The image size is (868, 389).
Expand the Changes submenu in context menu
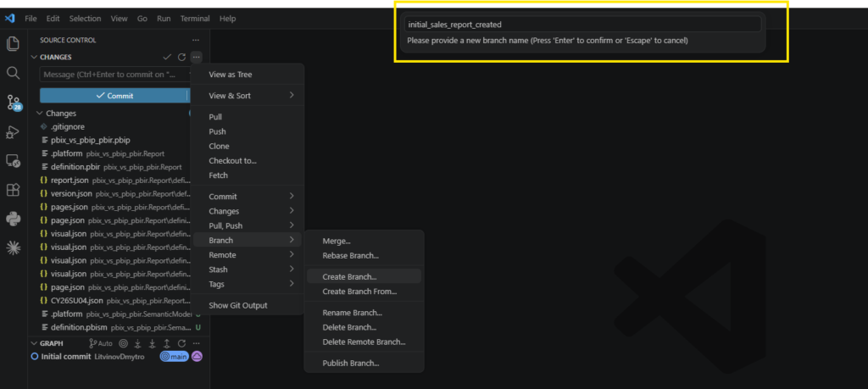pos(248,211)
